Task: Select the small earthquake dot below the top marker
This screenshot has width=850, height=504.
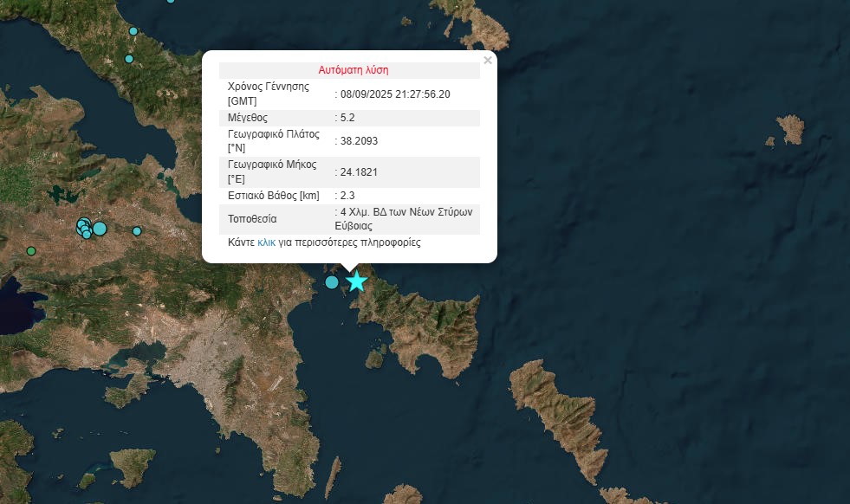Action: [129, 59]
